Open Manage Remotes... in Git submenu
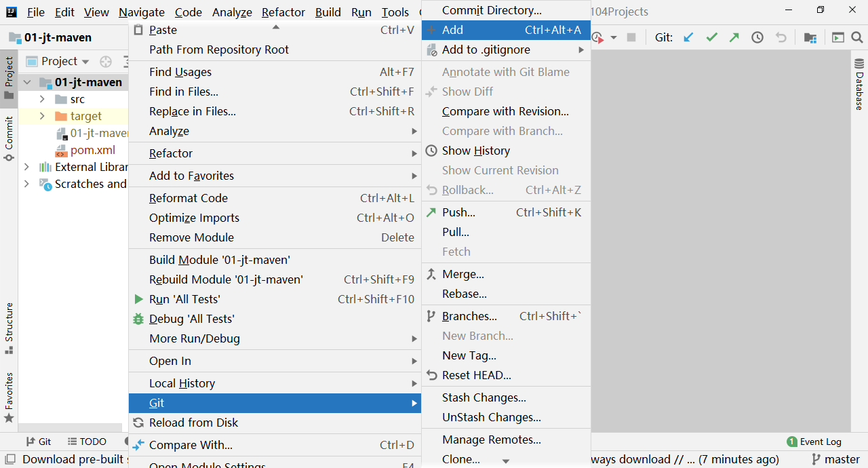 [506, 440]
